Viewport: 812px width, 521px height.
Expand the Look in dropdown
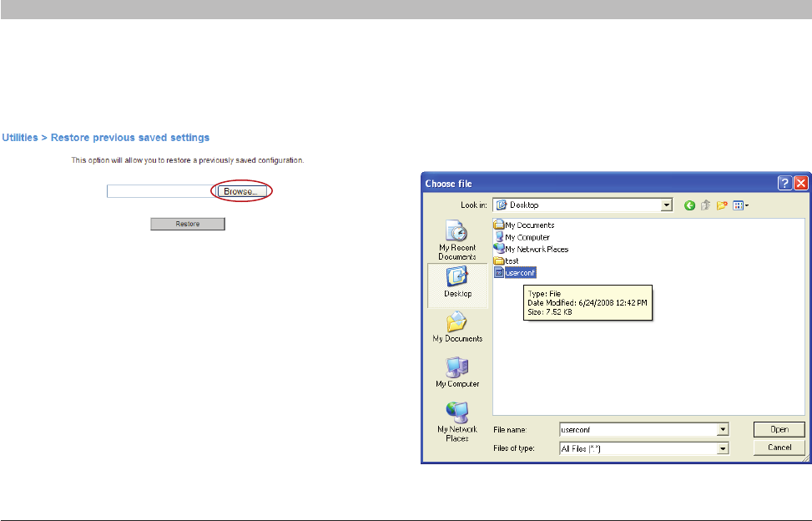pos(667,205)
